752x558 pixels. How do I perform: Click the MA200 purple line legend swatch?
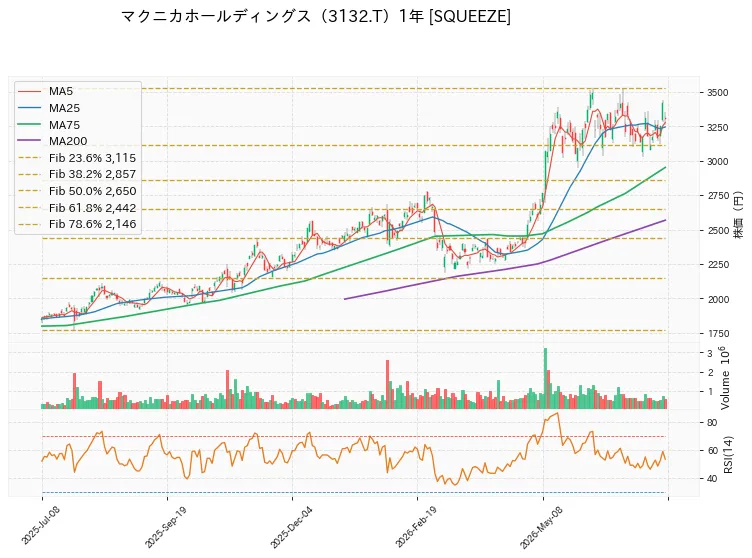tap(29, 141)
